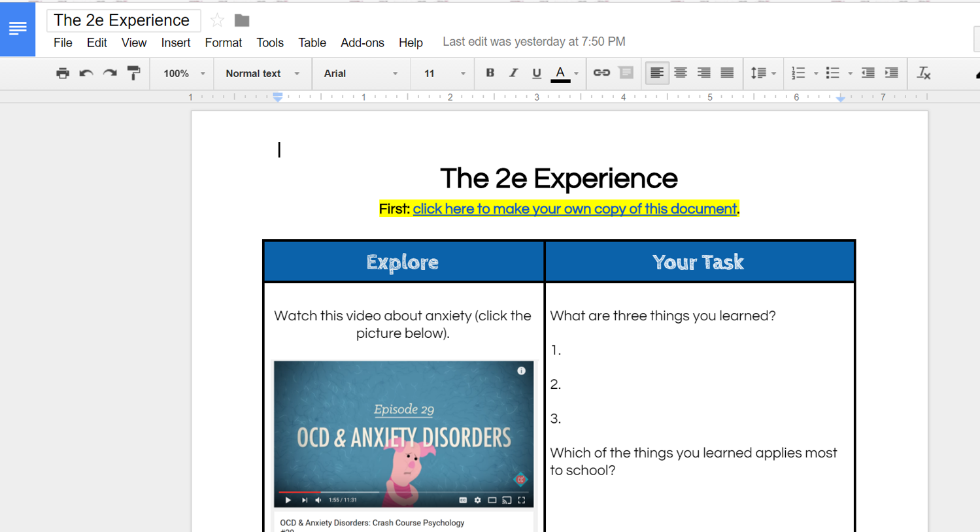
Task: Open the 100% zoom dropdown
Action: [184, 74]
